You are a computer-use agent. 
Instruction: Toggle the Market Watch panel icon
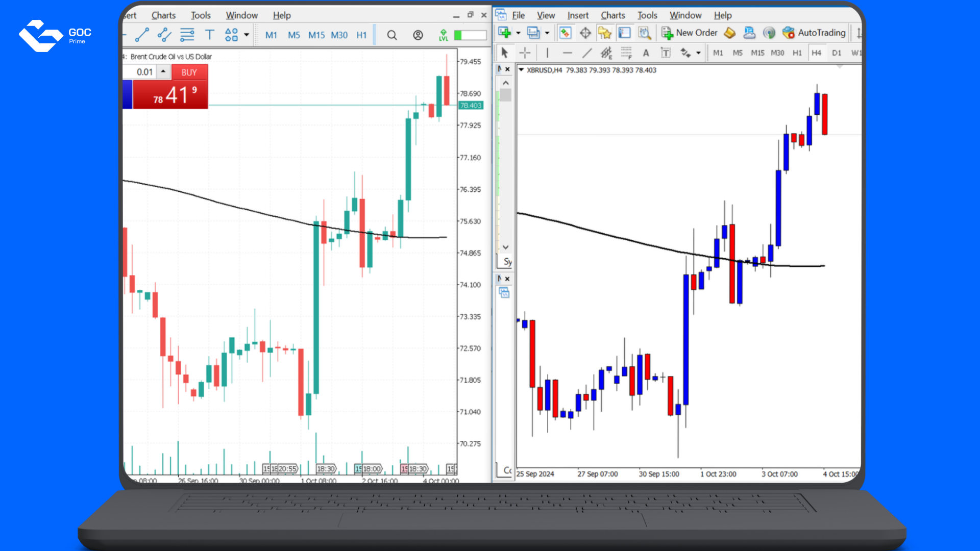click(565, 33)
